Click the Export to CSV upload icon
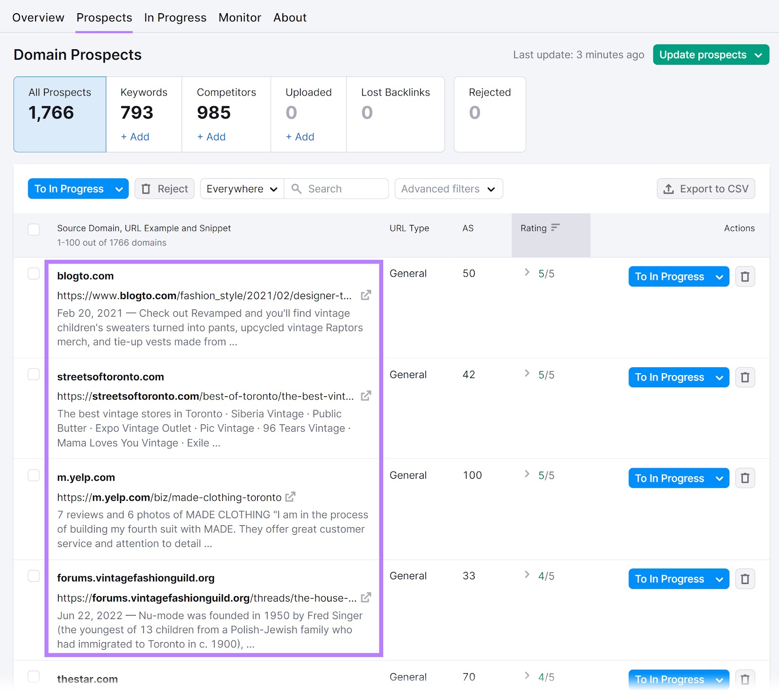Viewport: 779px width, 700px height. (x=669, y=189)
